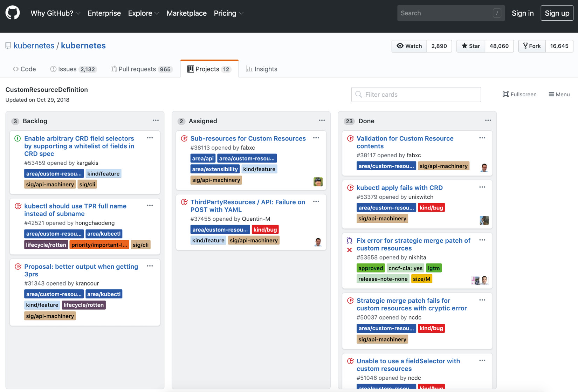Expand the Why GitHub? menu
The image size is (578, 392).
[x=55, y=13]
